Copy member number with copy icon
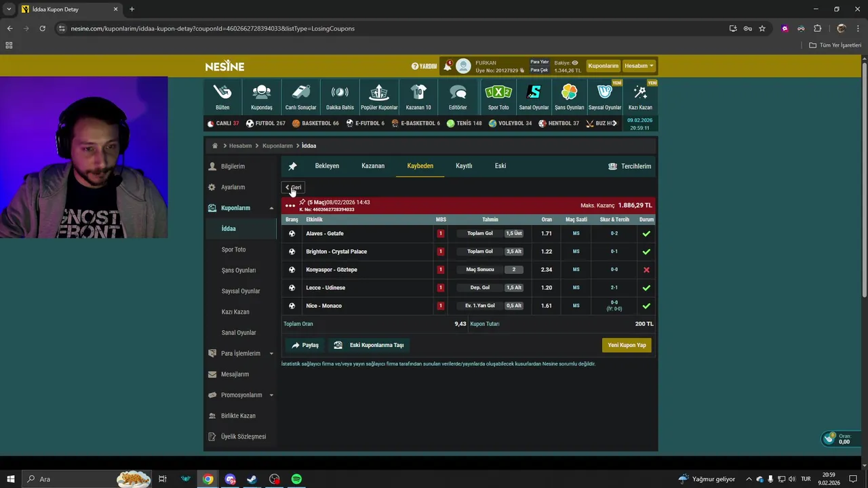The width and height of the screenshot is (868, 488). (x=522, y=70)
